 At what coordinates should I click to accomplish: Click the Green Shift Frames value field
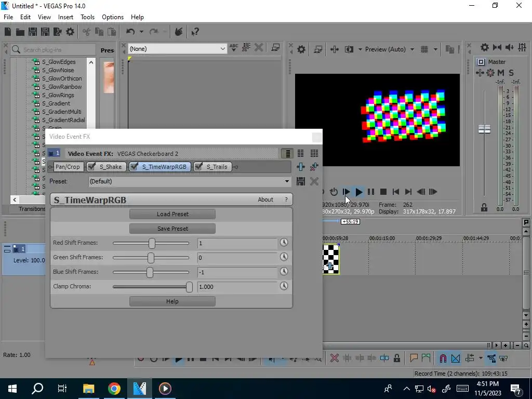237,258
